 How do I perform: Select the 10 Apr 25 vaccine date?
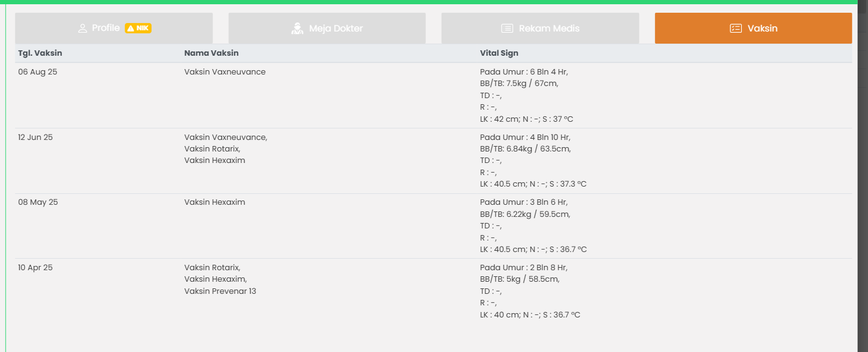click(x=35, y=268)
